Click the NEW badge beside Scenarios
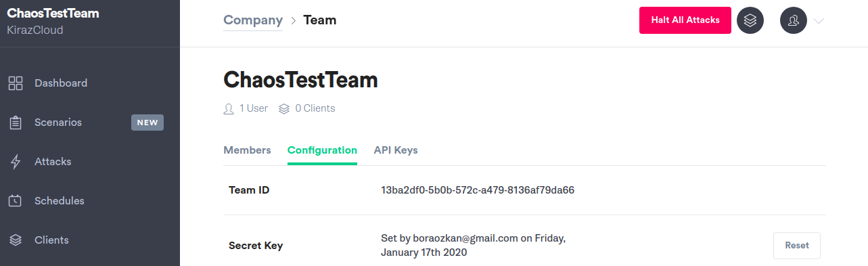Image resolution: width=868 pixels, height=266 pixels. (147, 123)
